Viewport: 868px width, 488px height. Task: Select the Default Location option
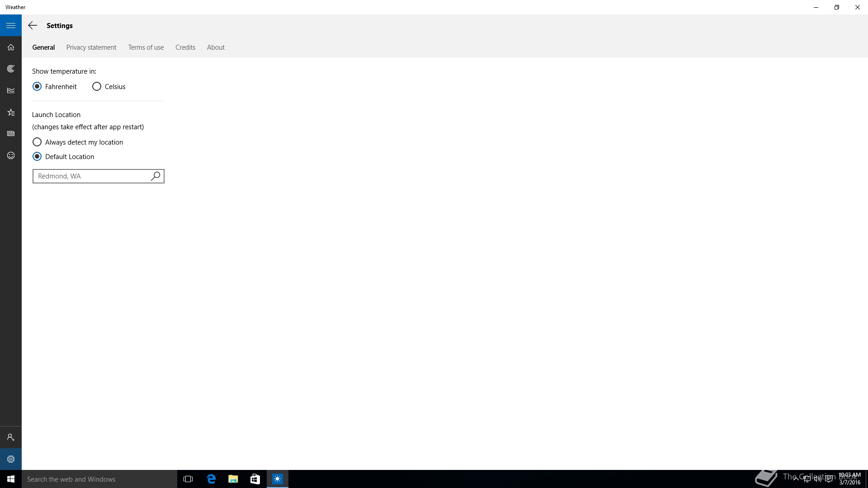[x=37, y=156]
